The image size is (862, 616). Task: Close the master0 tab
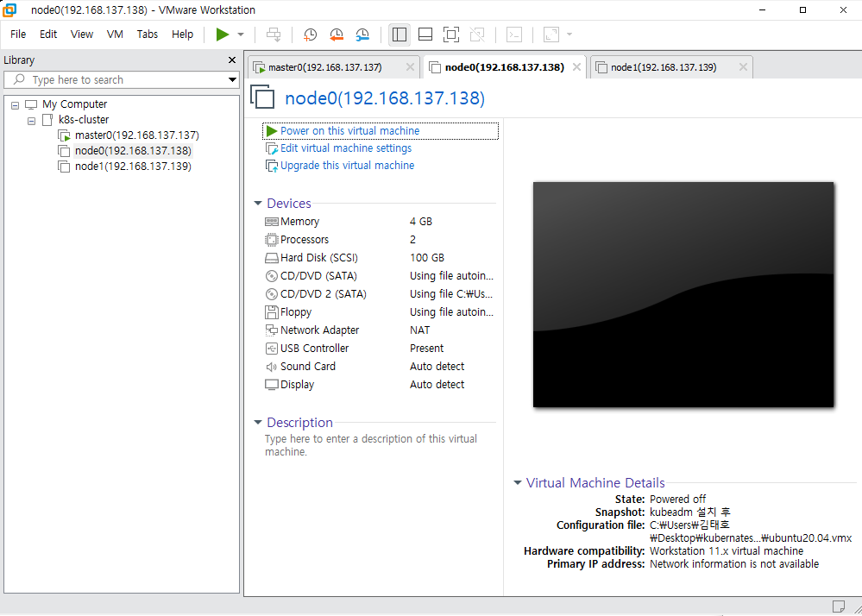(410, 67)
